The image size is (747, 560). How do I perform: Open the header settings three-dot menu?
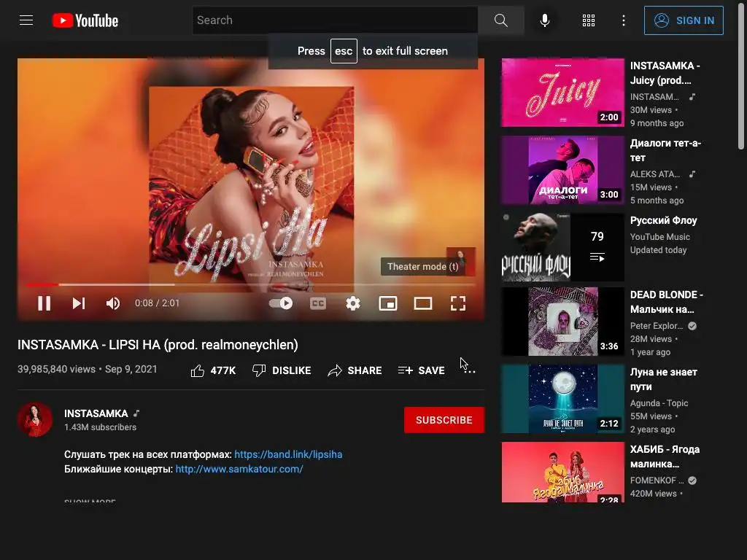[623, 20]
